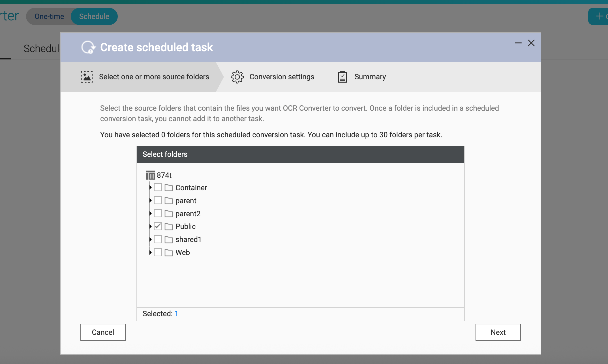Click the 874t NAS device icon
The width and height of the screenshot is (608, 364).
coord(150,175)
